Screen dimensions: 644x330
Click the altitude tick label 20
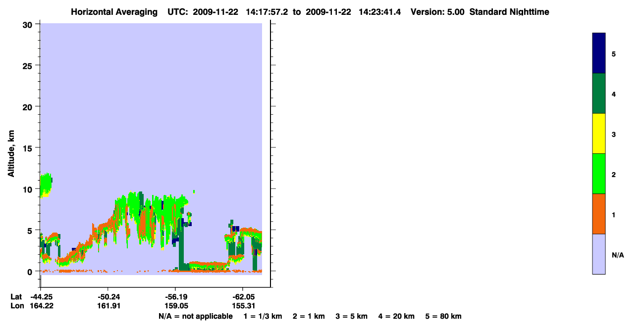coord(29,107)
